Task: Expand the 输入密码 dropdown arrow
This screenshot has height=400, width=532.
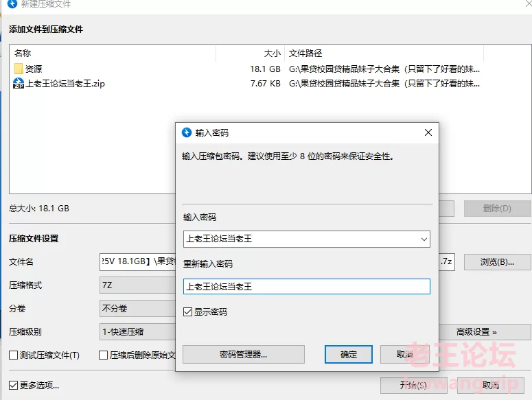Action: click(x=424, y=239)
